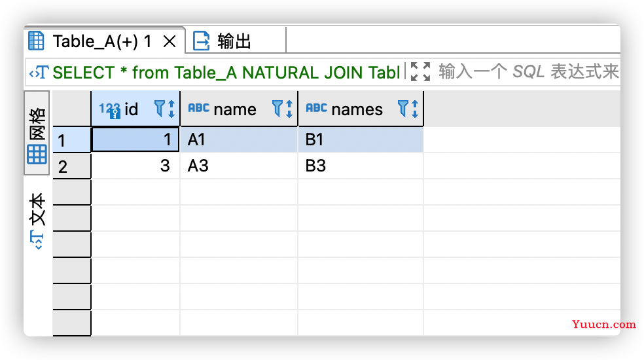The image size is (644, 360).
Task: Click the ABC type icon on name column
Action: click(x=199, y=107)
